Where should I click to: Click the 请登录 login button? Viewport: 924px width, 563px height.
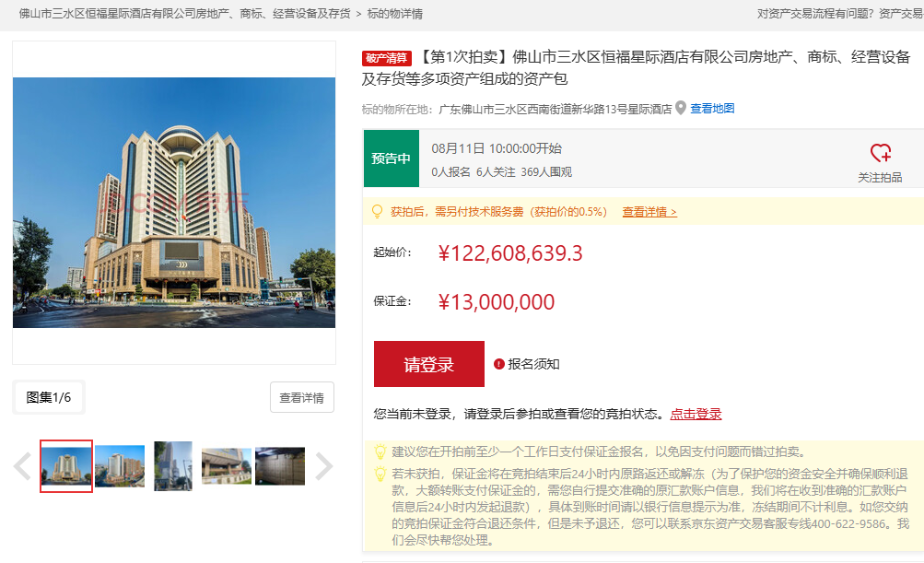tap(429, 364)
